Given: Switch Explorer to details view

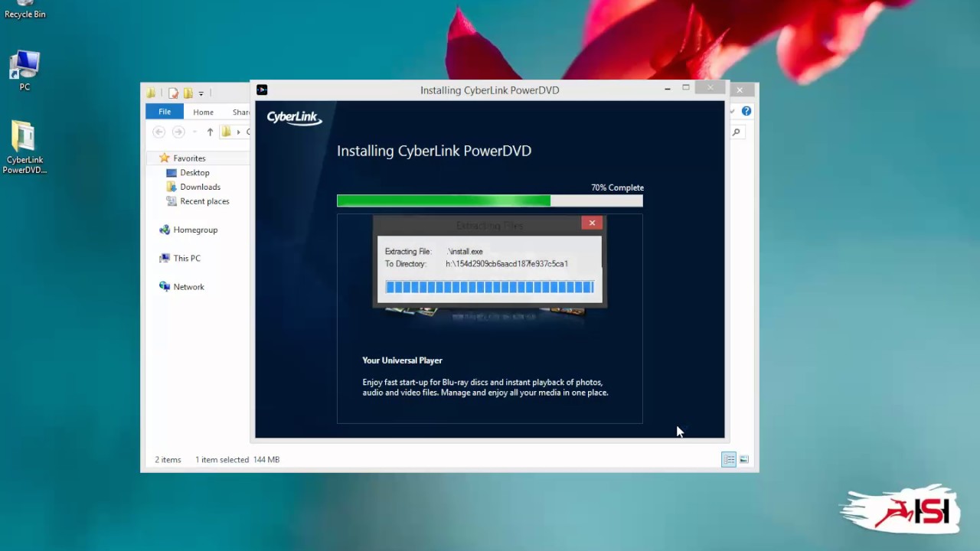Looking at the screenshot, I should point(729,459).
